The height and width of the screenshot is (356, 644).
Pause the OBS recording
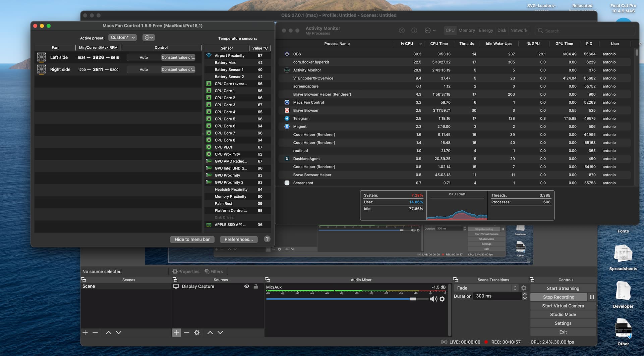coord(592,297)
